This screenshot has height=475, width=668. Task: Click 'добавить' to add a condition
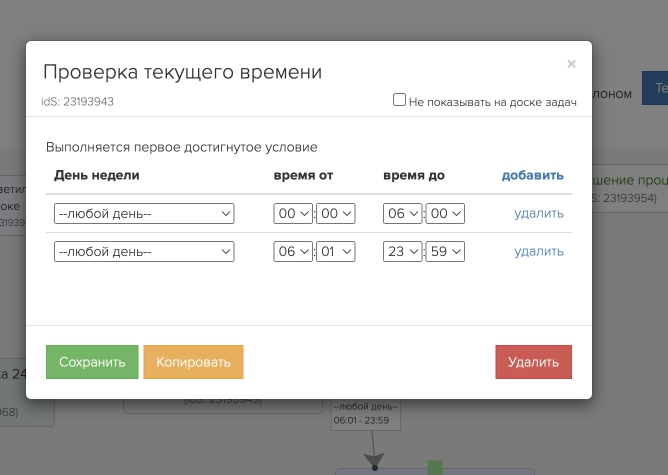coord(532,175)
